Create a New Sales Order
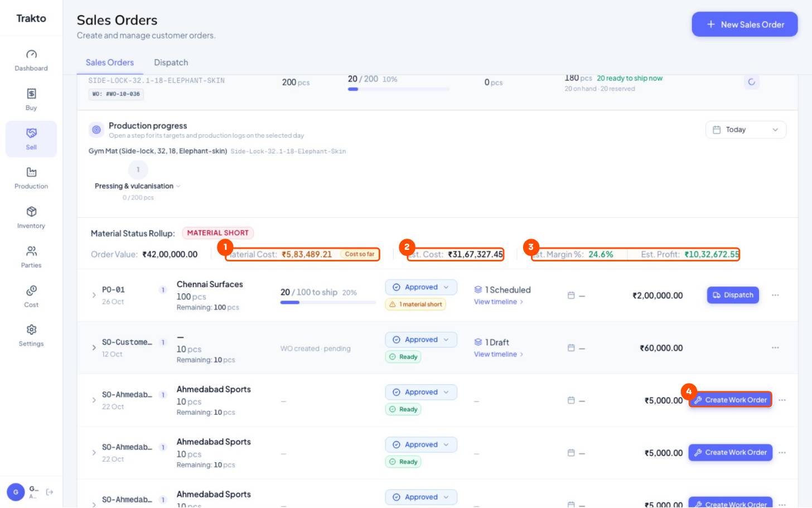This screenshot has width=812, height=508. tap(745, 25)
